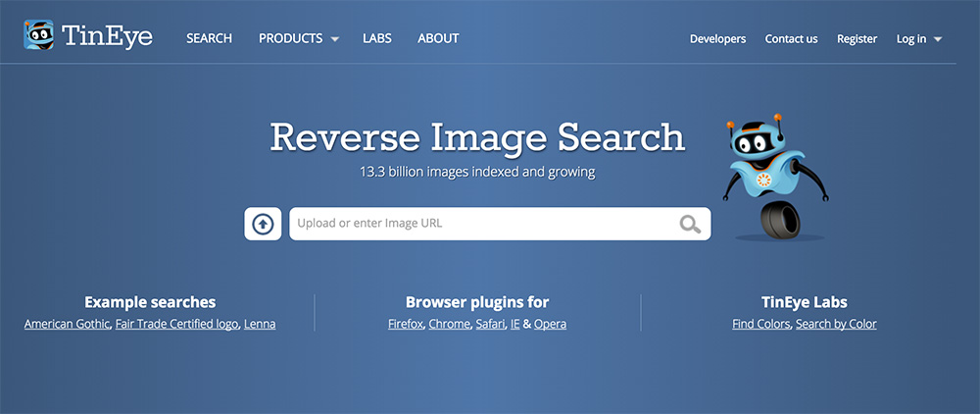Image resolution: width=980 pixels, height=414 pixels.
Task: Click the Contact us link
Action: tap(791, 39)
